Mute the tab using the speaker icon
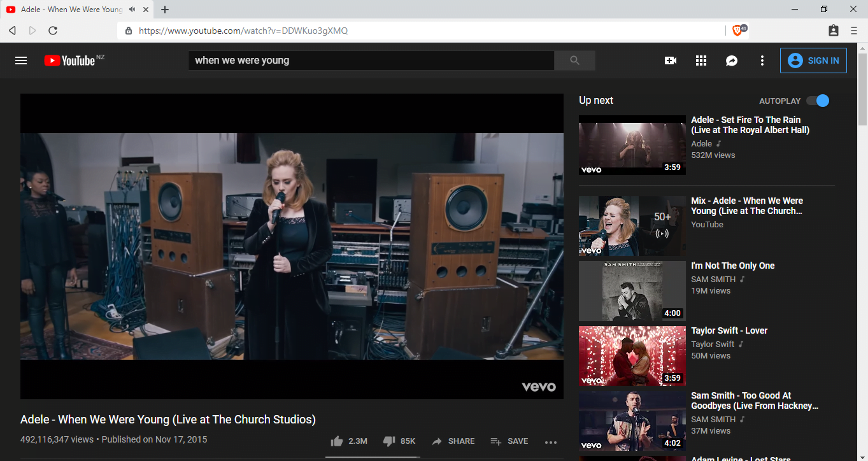 coord(132,10)
